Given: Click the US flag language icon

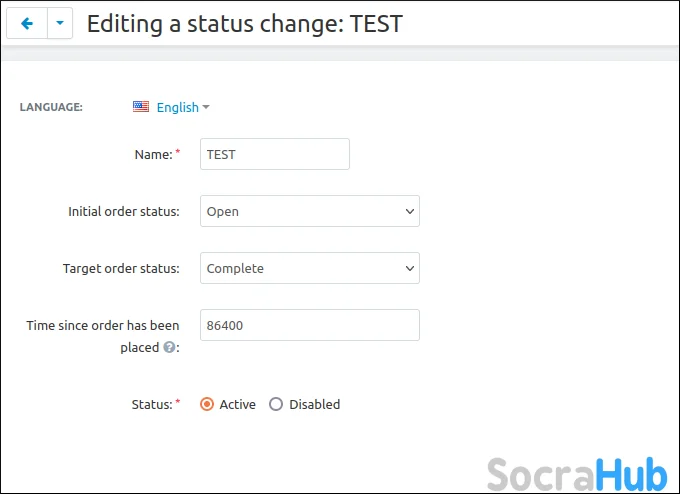Looking at the screenshot, I should pos(141,107).
